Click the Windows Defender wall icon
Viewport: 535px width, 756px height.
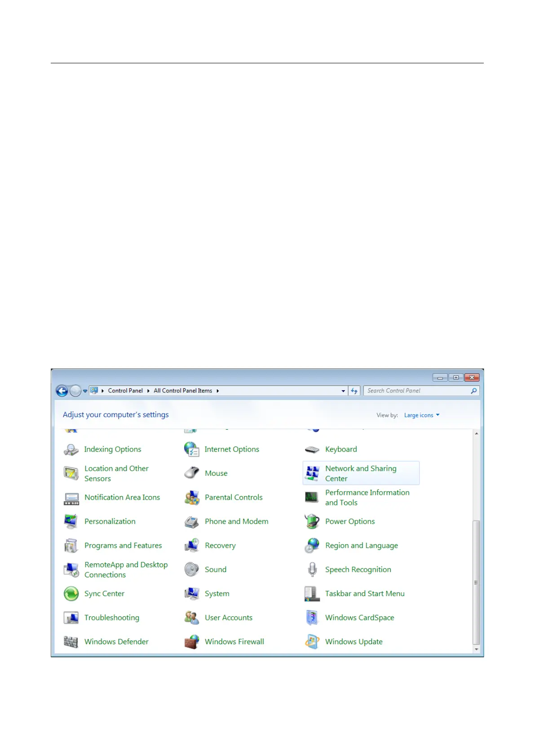click(71, 642)
